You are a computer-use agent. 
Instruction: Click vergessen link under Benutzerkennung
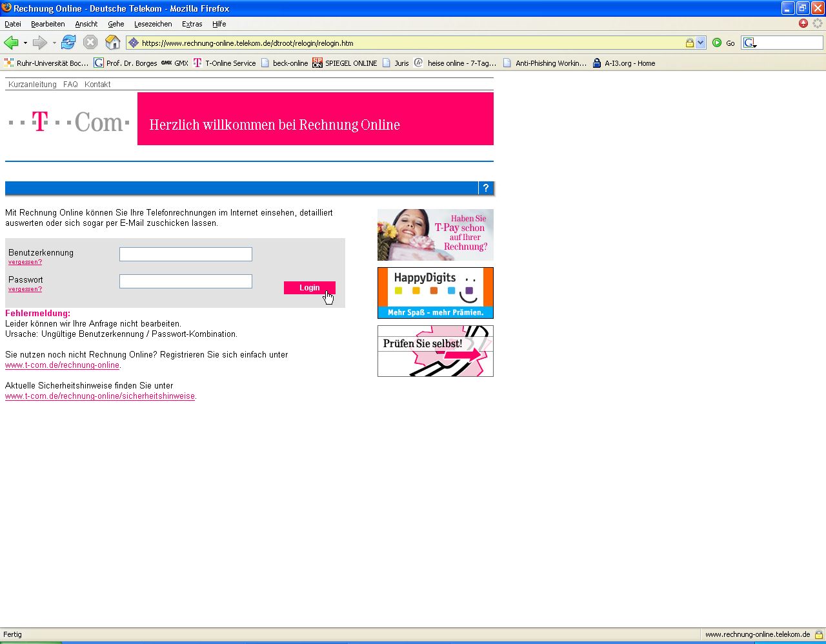point(25,262)
